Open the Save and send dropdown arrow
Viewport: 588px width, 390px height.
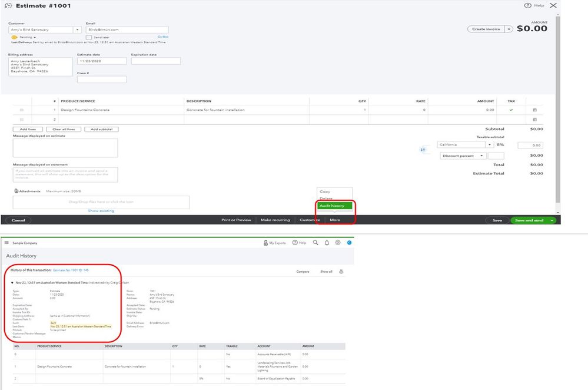[x=552, y=220]
